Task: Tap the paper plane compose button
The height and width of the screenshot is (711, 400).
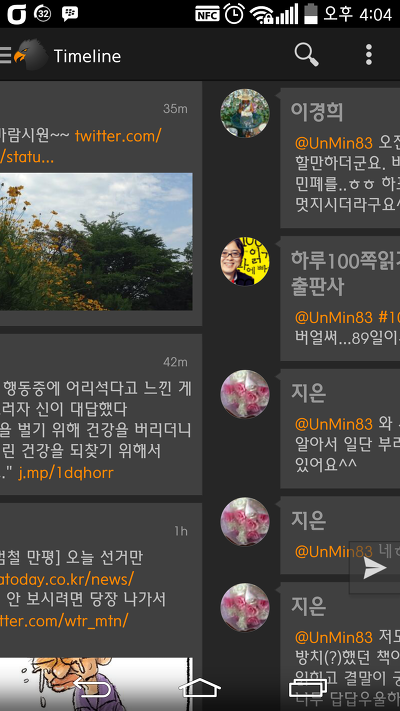Action: coord(375,568)
